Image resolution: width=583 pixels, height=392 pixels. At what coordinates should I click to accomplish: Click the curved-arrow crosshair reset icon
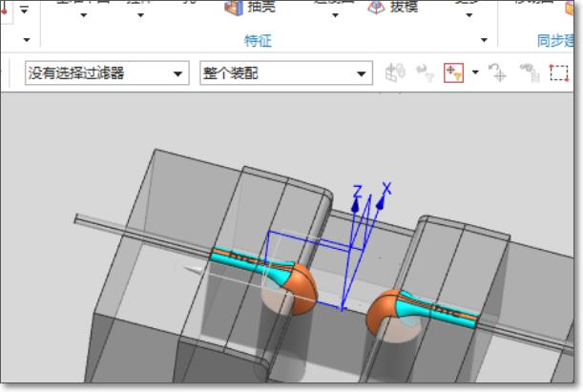[x=498, y=72]
